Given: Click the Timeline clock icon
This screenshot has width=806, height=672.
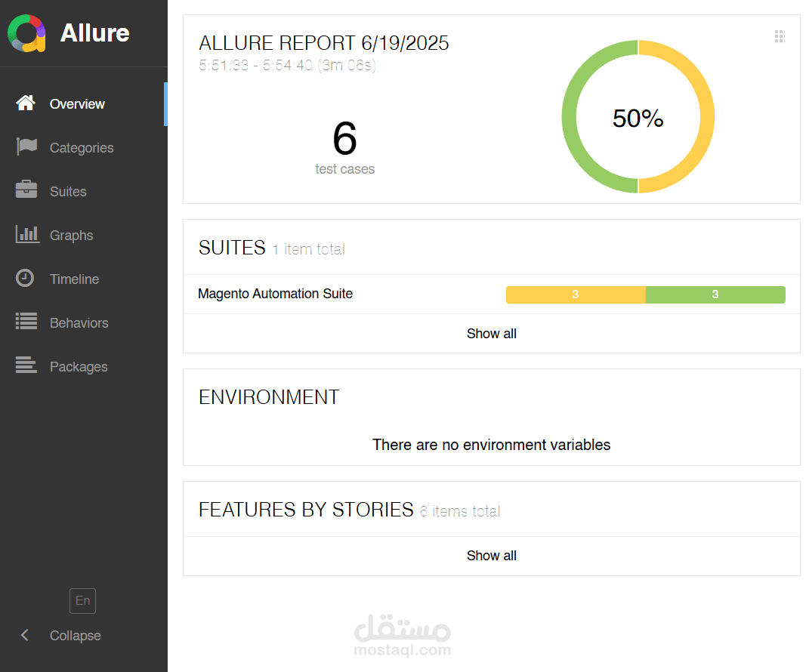Looking at the screenshot, I should (26, 279).
